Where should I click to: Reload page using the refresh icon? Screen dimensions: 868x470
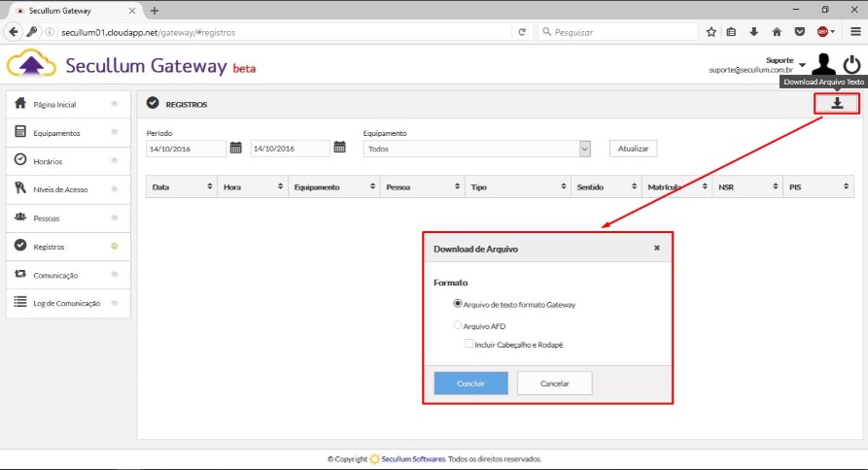pyautogui.click(x=523, y=31)
